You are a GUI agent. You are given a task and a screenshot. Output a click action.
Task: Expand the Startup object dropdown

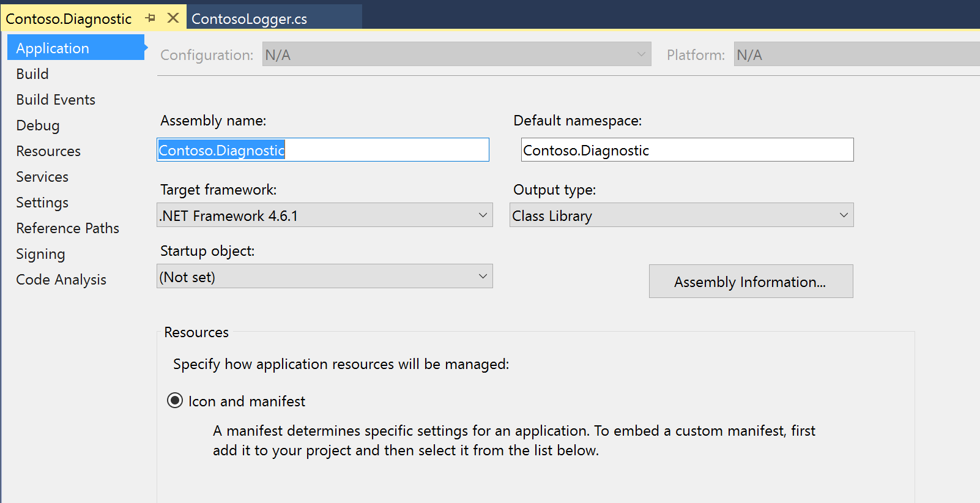tap(324, 277)
